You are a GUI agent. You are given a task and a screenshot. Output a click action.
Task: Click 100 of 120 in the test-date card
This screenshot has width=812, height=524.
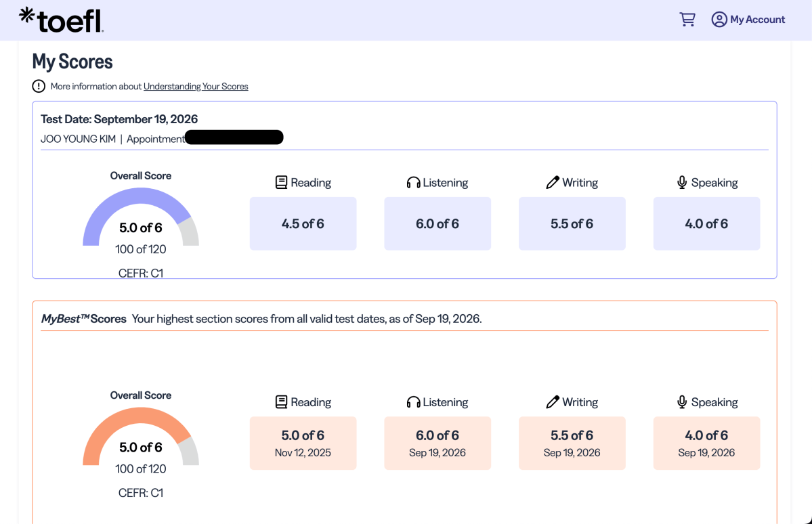point(141,249)
